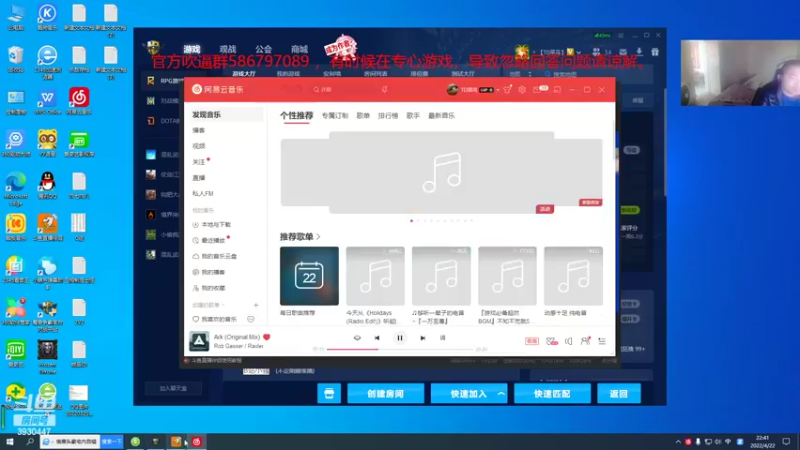
Task: Open lyrics display icon in player bar
Action: click(442, 338)
